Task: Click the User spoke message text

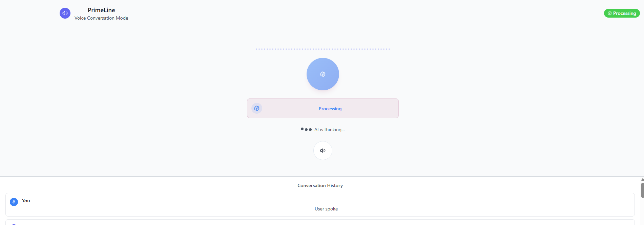Action: coord(326,209)
